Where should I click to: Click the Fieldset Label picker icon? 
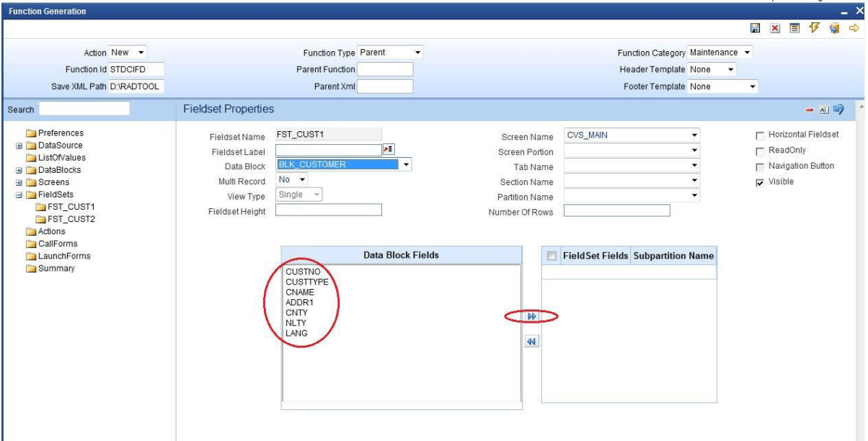coord(388,150)
